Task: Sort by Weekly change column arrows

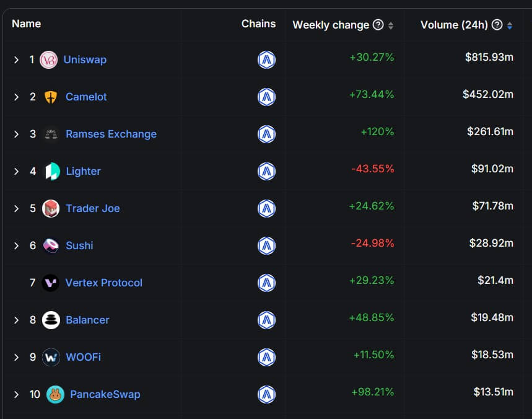Action: point(391,25)
